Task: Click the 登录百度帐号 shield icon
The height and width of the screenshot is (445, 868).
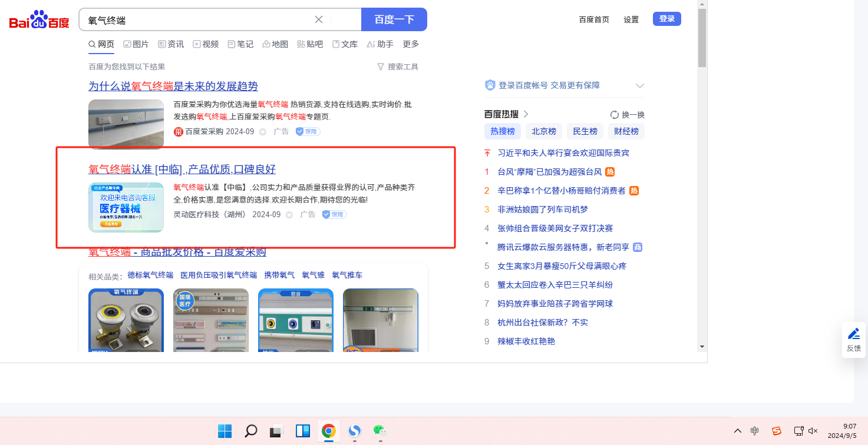Action: pos(490,85)
